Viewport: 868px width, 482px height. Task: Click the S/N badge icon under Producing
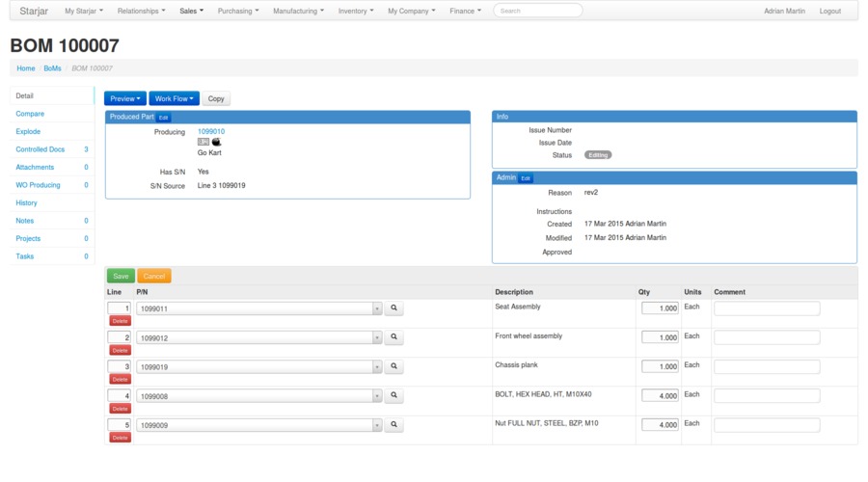[x=203, y=142]
